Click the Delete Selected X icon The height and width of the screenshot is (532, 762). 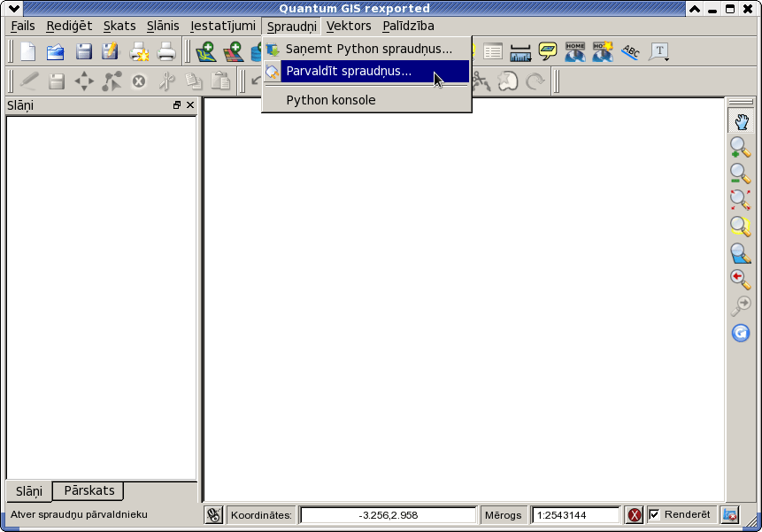(139, 81)
